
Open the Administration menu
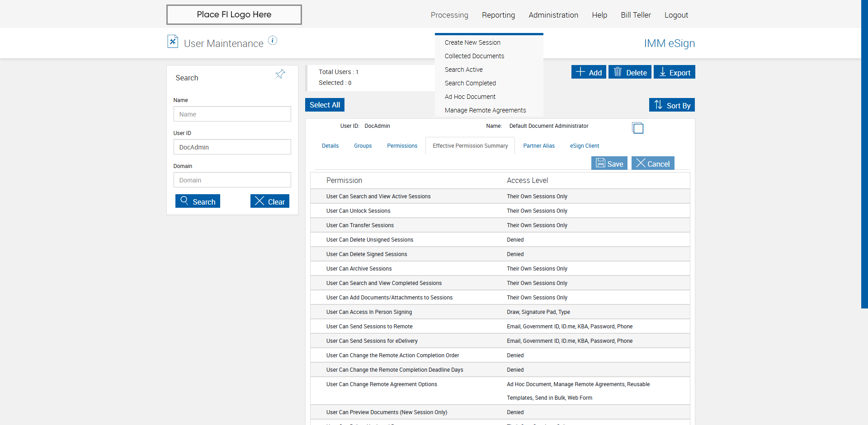(553, 15)
